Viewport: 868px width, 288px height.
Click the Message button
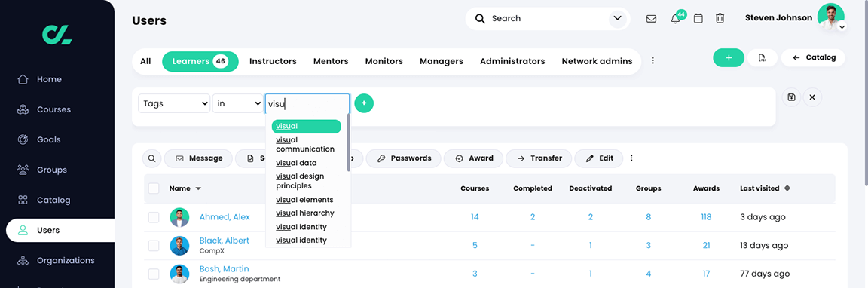(198, 158)
